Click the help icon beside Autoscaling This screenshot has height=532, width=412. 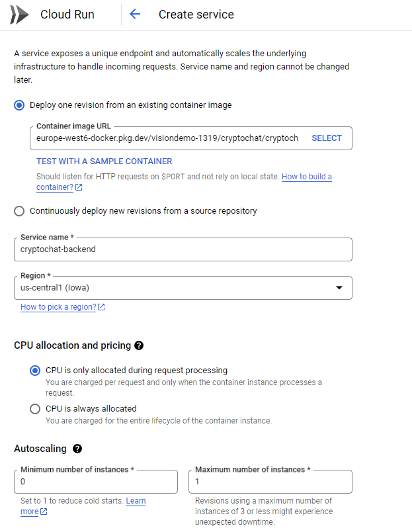click(x=77, y=449)
